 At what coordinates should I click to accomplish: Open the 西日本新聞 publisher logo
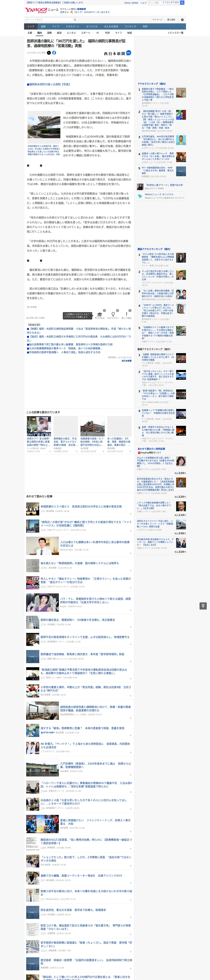pyautogui.click(x=114, y=53)
